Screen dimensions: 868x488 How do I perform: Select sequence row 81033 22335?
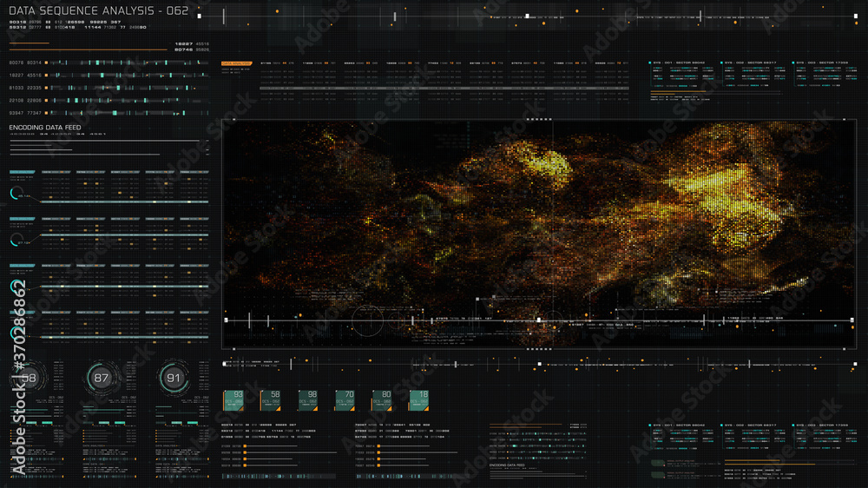pos(108,88)
